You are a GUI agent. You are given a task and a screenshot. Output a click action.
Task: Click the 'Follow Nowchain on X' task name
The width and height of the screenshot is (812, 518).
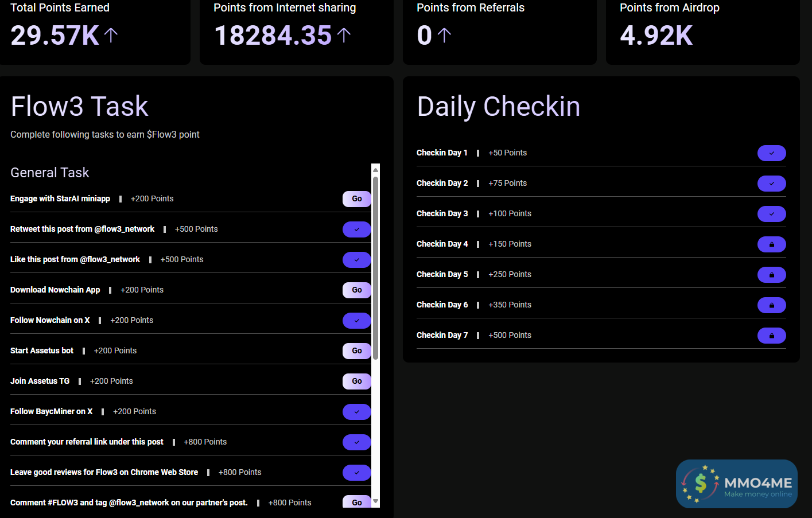coord(50,320)
